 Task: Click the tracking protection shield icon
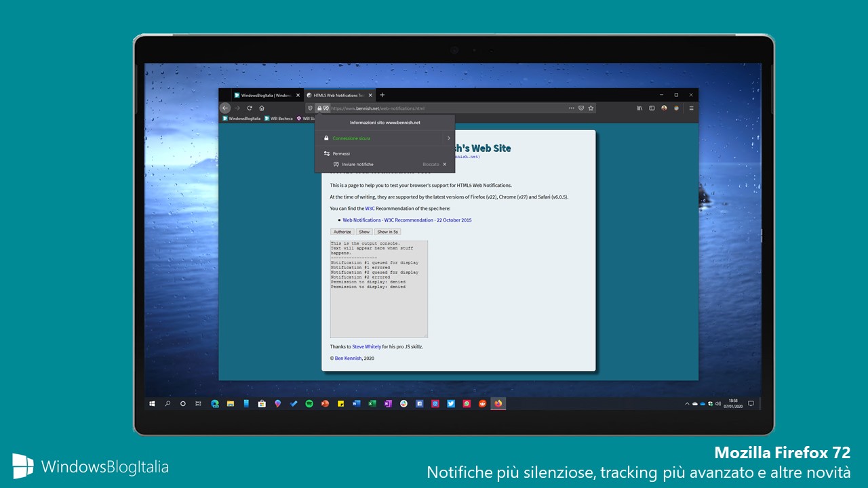click(x=309, y=108)
